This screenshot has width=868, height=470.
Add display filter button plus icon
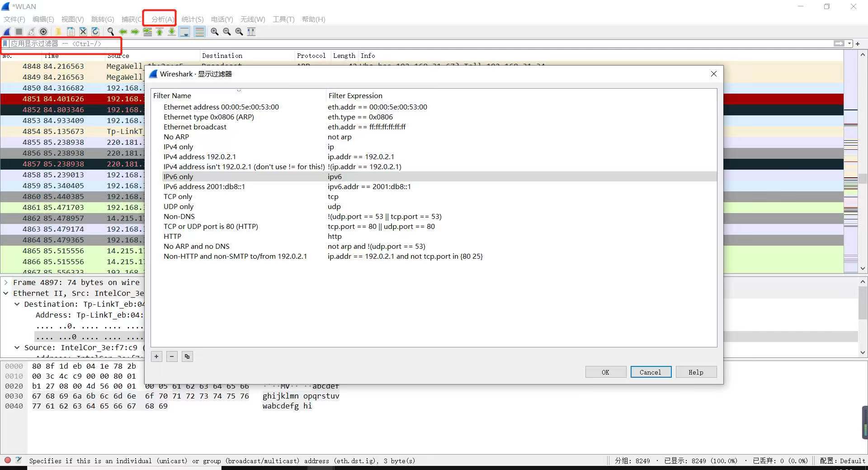click(858, 43)
